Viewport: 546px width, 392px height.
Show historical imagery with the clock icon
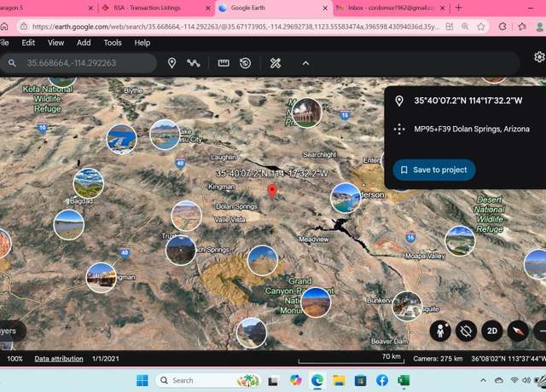[x=246, y=63]
